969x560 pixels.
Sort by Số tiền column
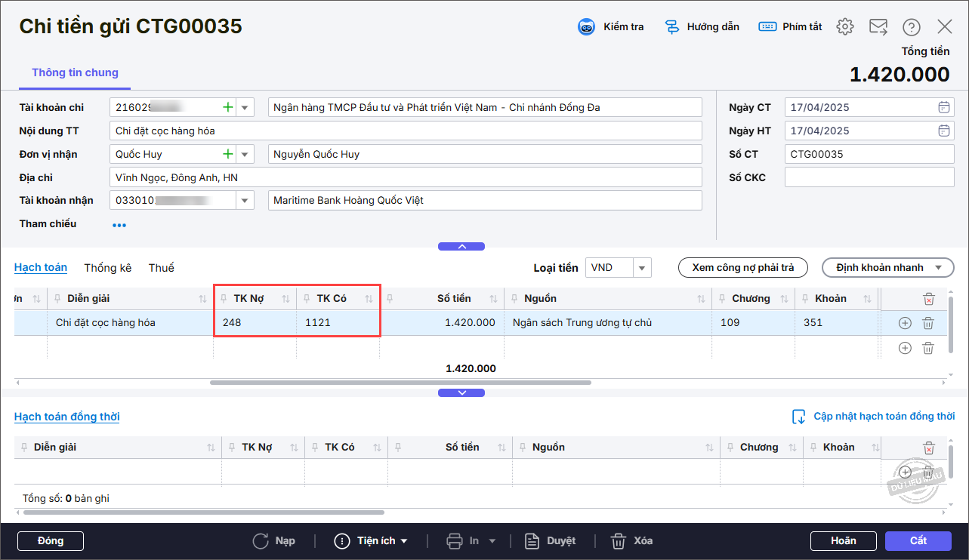tap(493, 299)
